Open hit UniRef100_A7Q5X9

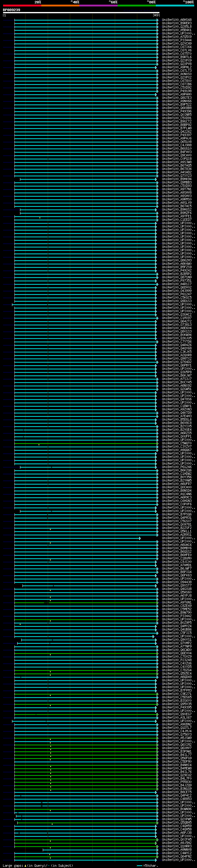click(177, 37)
